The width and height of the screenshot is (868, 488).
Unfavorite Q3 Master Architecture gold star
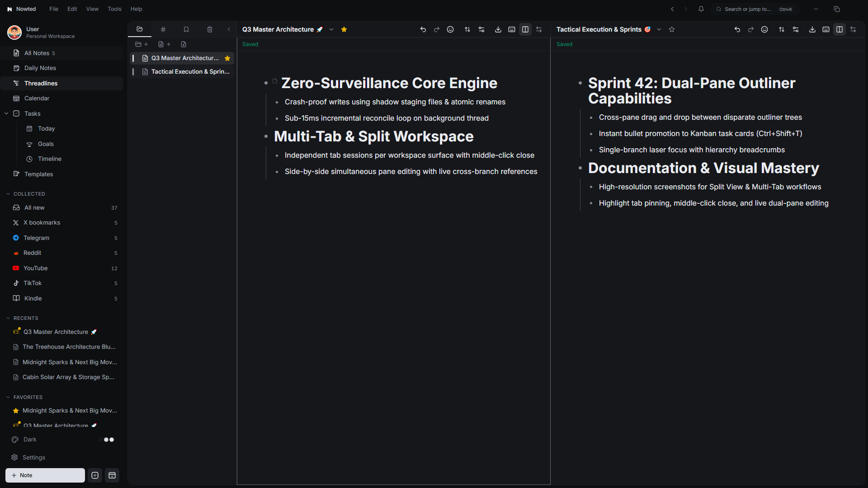coord(344,29)
